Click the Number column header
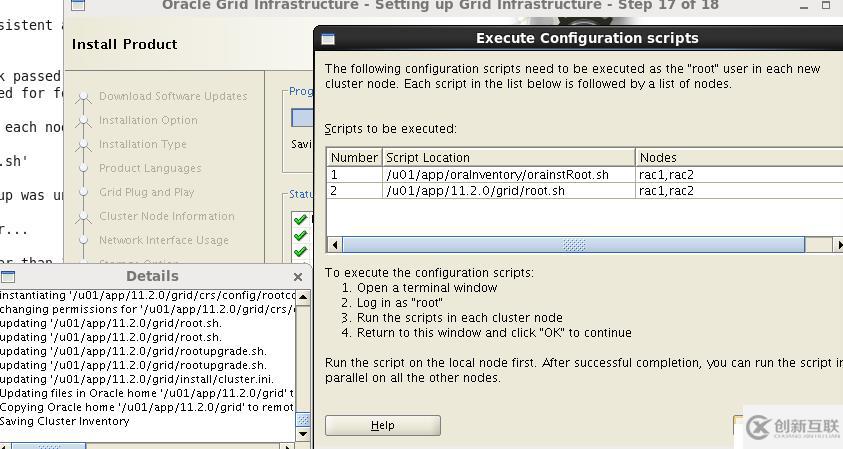Screen dimensions: 843x449 coord(354,158)
